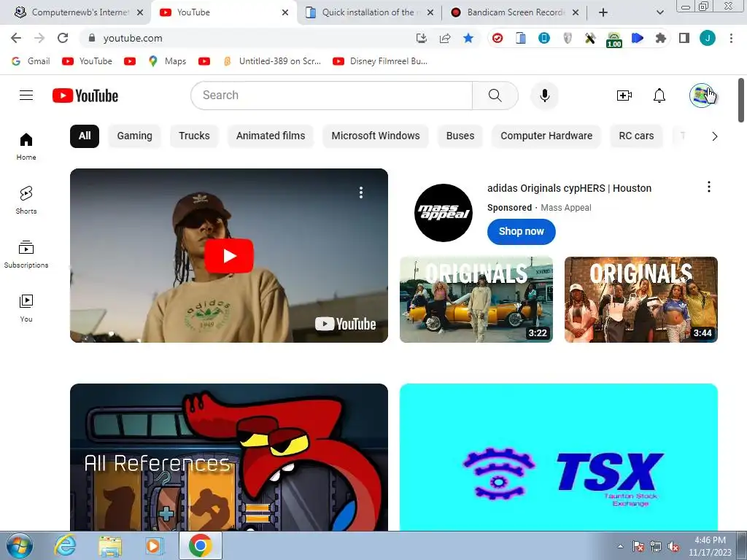Open Windows Media Player from taskbar
747x560 pixels.
coord(154,545)
